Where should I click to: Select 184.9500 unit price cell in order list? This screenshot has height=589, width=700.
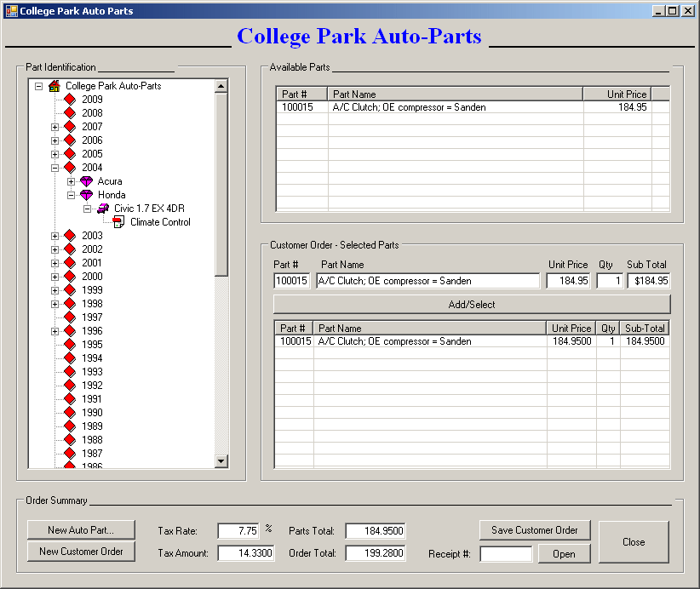pyautogui.click(x=571, y=341)
